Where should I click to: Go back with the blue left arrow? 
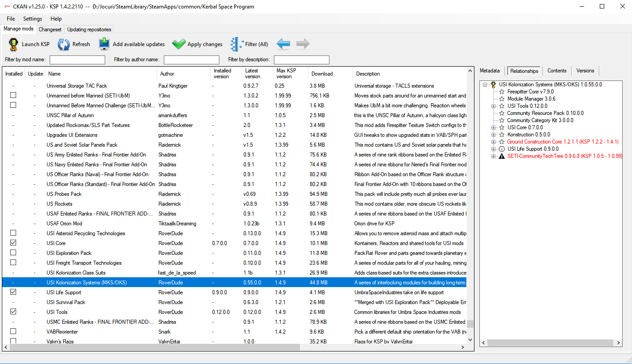283,44
